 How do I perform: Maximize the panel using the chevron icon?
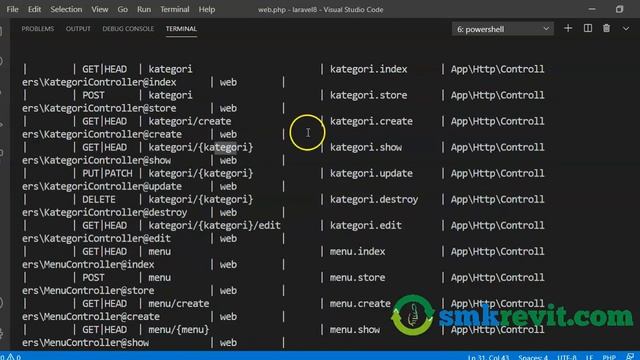click(626, 29)
